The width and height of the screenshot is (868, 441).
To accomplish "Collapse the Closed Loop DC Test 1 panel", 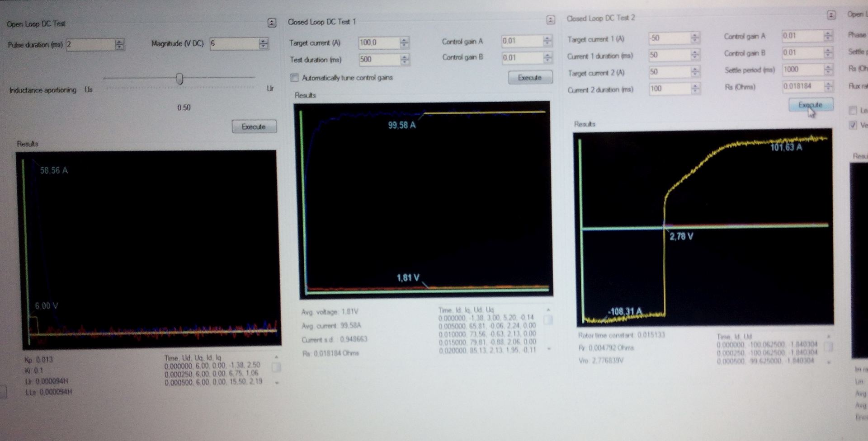I will [550, 20].
